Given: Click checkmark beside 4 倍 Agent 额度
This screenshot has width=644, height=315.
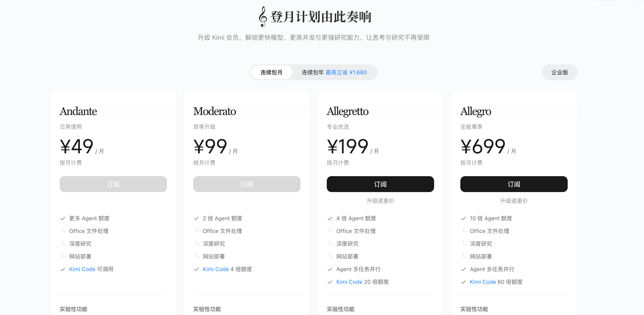Looking at the screenshot, I should (330, 218).
